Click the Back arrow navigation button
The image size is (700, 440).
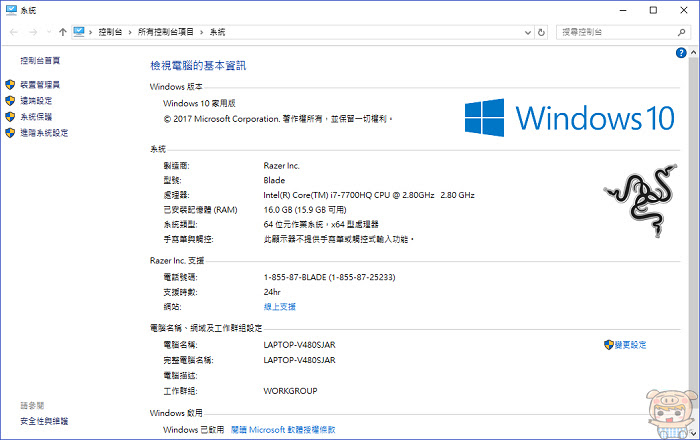click(x=14, y=32)
